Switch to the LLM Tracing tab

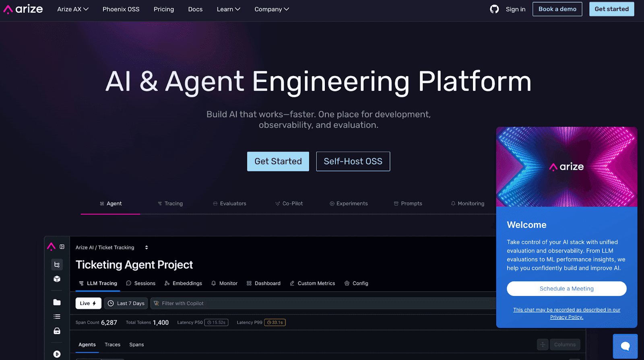point(98,283)
